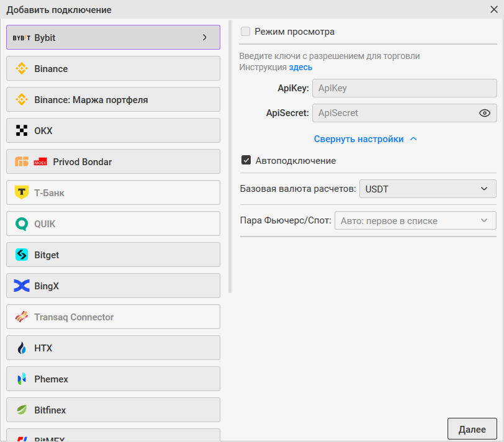Click the Bitfinex green leaf icon

pos(22,410)
